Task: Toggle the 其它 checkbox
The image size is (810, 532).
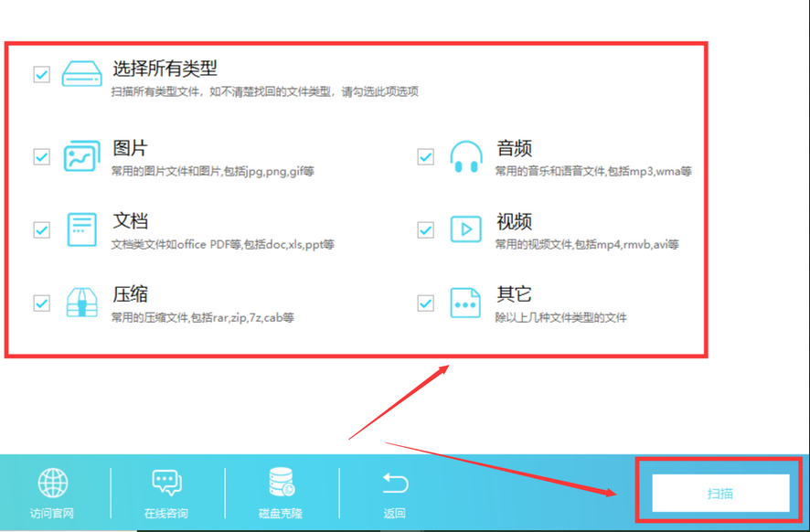Action: 424,302
